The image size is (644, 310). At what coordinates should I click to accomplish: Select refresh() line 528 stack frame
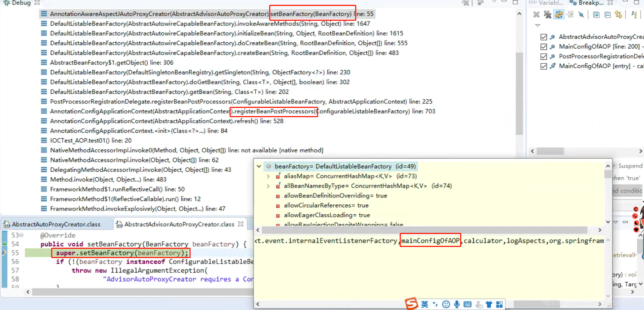coord(166,121)
